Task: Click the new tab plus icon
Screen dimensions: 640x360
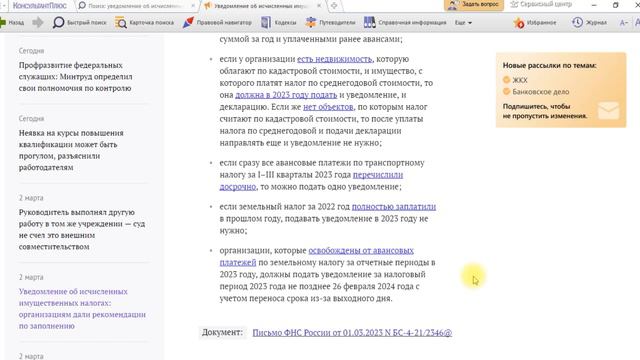Action: [x=334, y=6]
